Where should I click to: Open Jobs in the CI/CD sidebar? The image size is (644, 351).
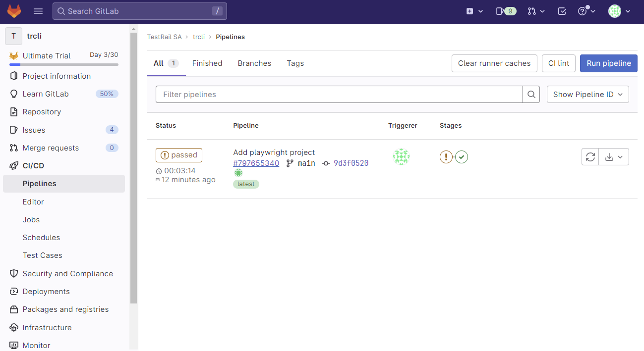point(31,220)
